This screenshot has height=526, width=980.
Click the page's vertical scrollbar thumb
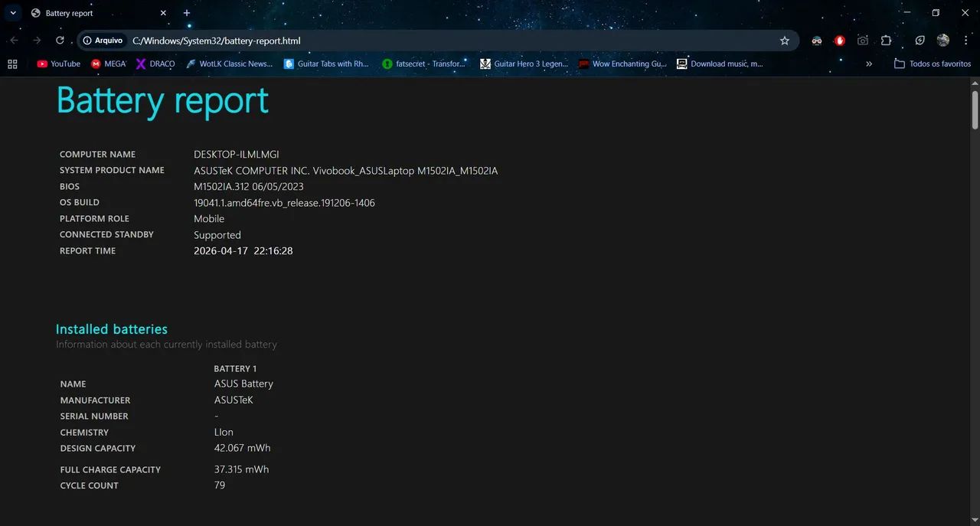[x=975, y=109]
